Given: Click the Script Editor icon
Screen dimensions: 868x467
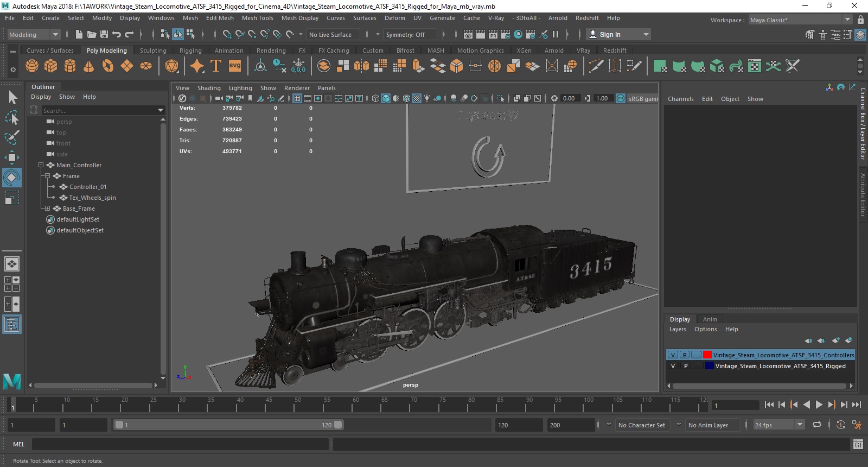Looking at the screenshot, I should click(858, 444).
